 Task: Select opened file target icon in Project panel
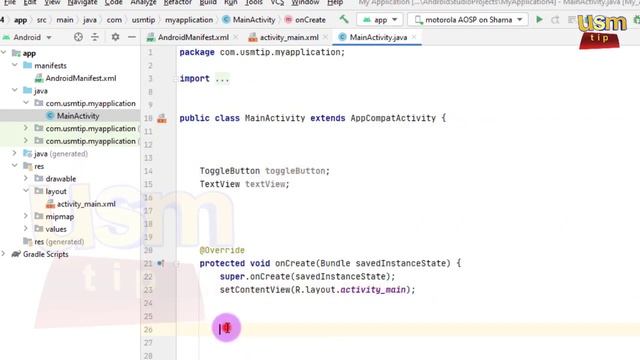coord(78,37)
